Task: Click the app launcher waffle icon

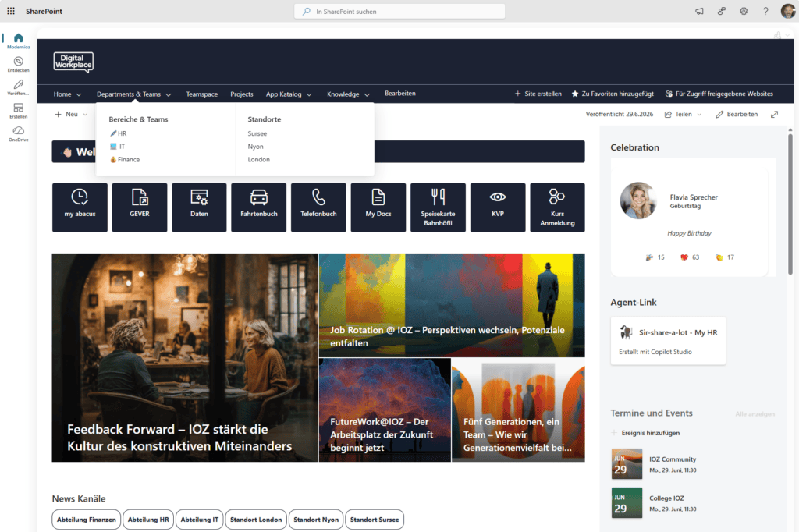Action: pos(11,11)
